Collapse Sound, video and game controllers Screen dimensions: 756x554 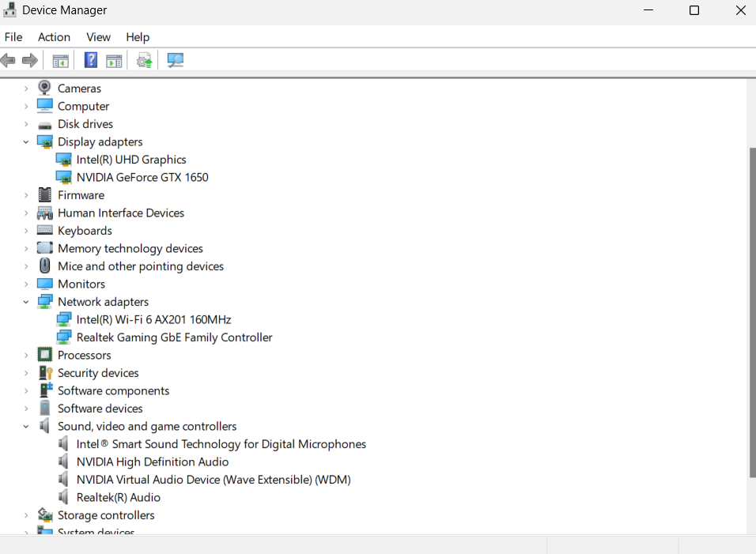pos(26,426)
